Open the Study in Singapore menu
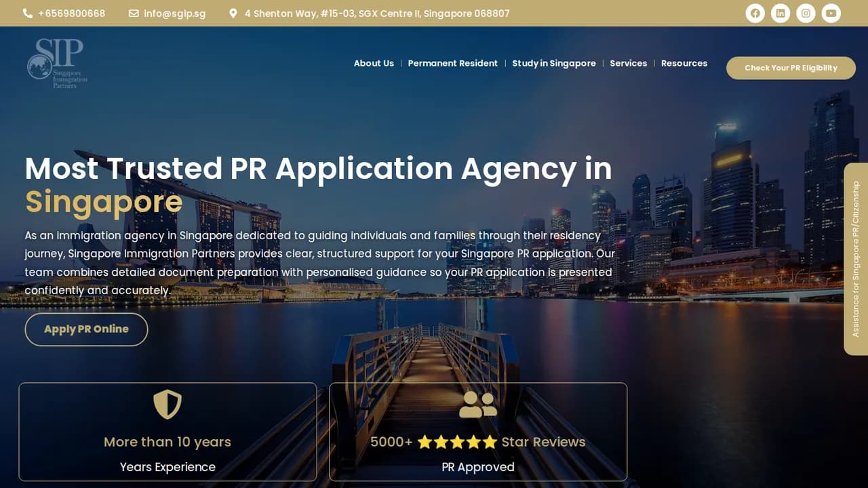868x488 pixels. [x=554, y=63]
